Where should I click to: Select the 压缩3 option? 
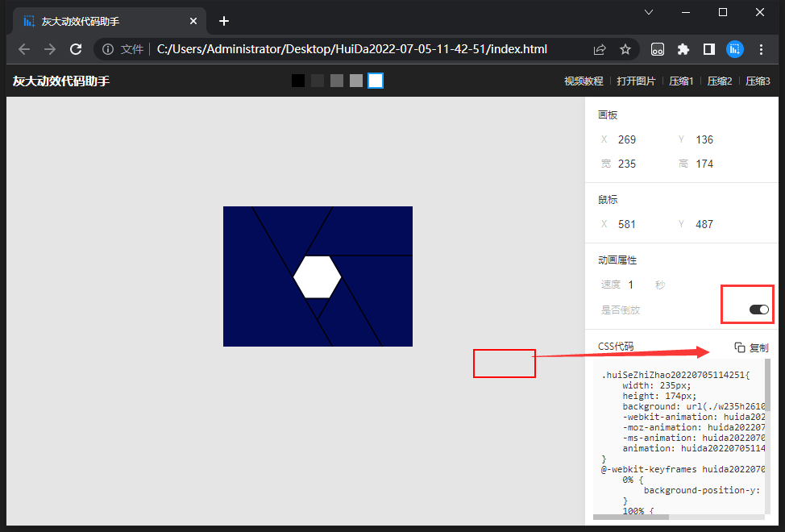(x=758, y=81)
